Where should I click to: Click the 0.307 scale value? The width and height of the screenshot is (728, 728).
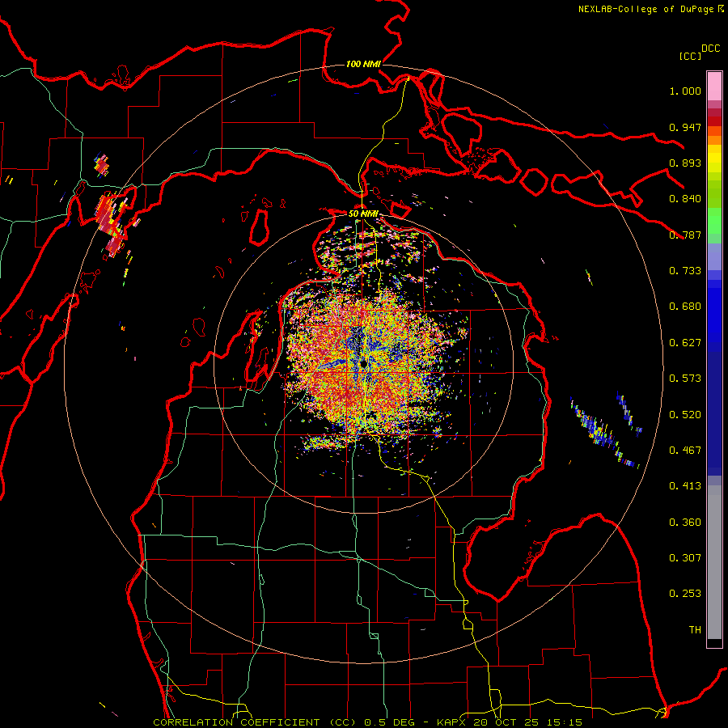tap(685, 558)
